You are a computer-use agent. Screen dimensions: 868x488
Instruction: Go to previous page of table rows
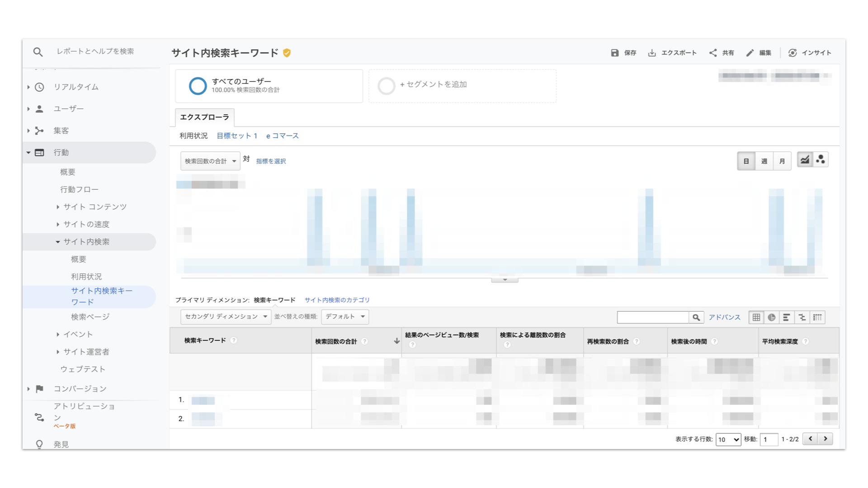coord(810,439)
